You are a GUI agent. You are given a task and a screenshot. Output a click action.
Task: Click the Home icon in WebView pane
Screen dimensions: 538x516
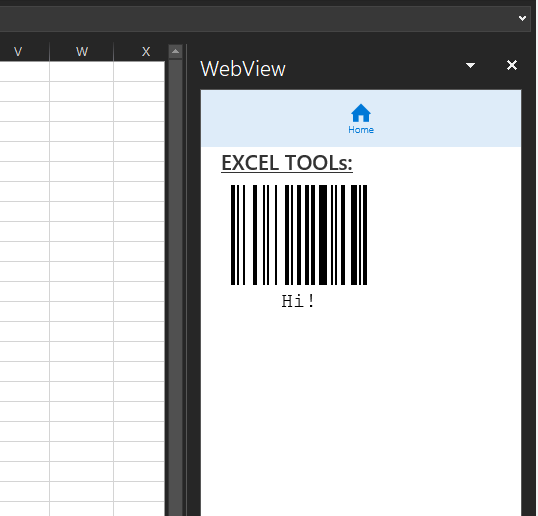point(361,113)
